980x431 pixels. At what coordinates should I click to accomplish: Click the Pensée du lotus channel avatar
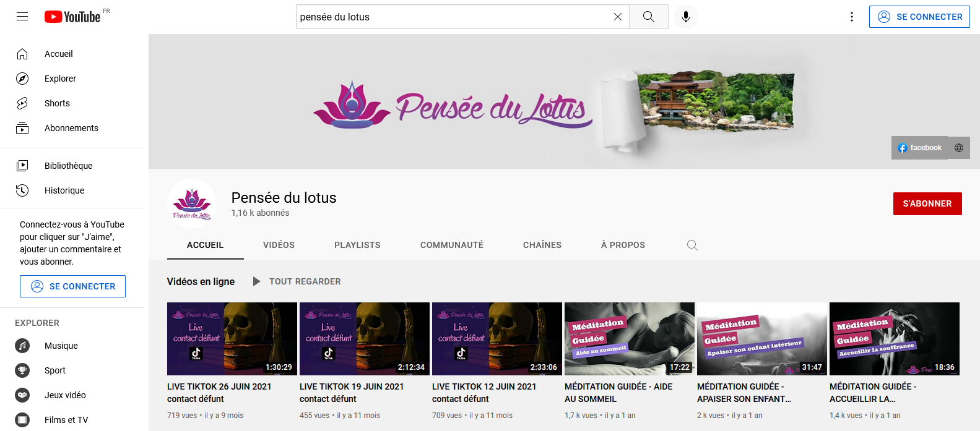(192, 203)
